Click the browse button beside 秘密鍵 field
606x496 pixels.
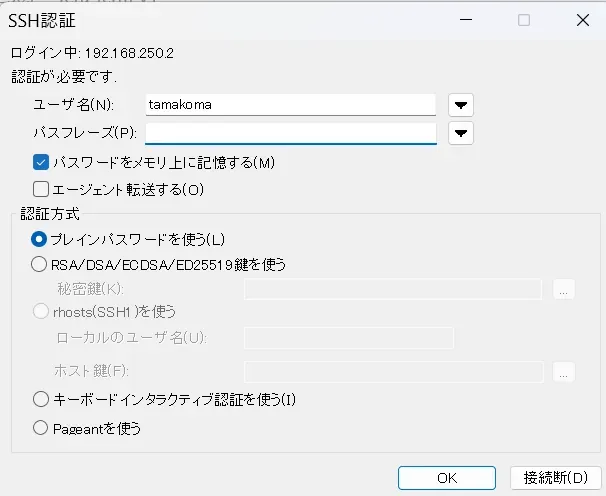pos(564,289)
